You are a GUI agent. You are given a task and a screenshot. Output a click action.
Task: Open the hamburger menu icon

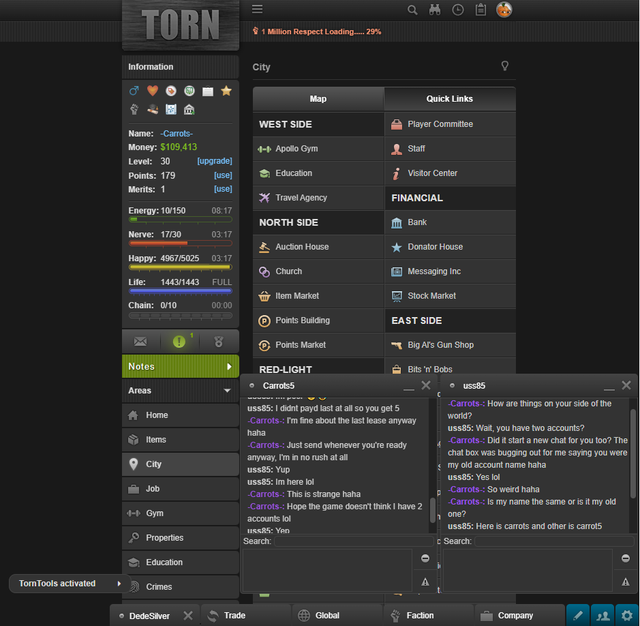[x=257, y=9]
